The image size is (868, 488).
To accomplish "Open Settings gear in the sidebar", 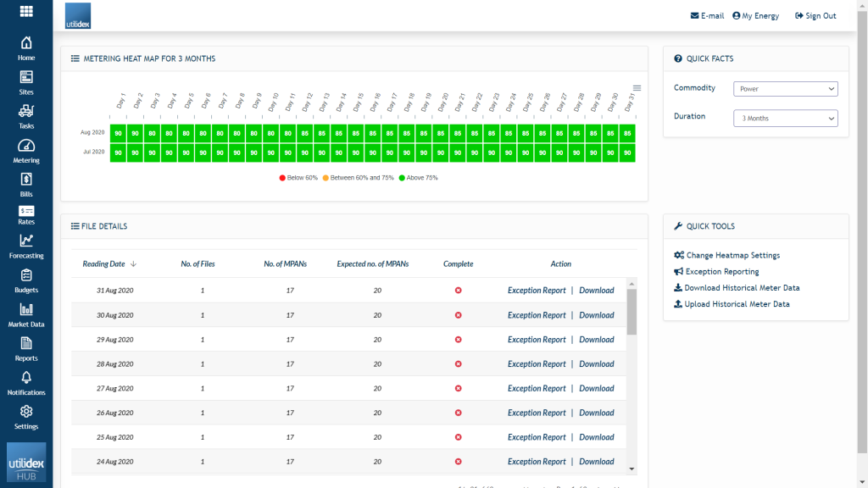I will [26, 416].
